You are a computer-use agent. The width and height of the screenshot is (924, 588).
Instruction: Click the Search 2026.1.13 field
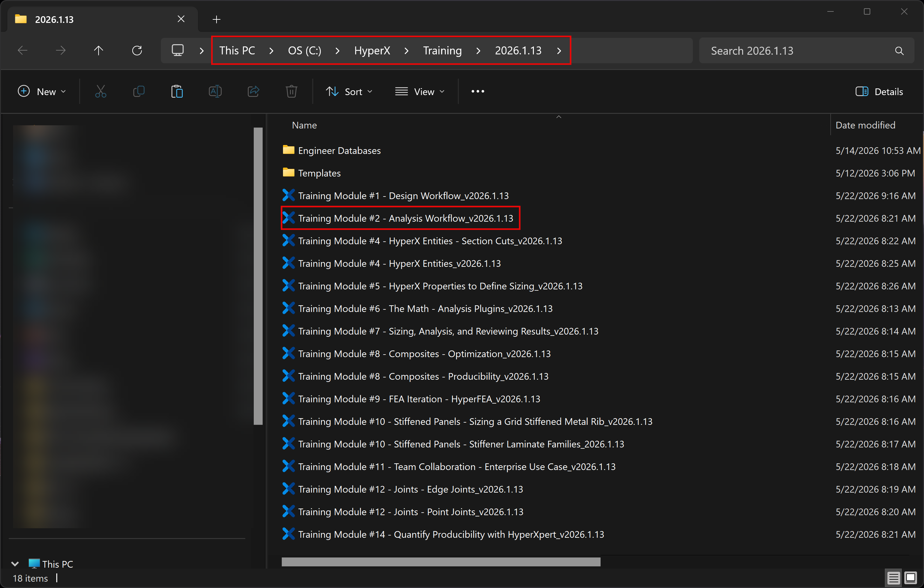tap(806, 51)
